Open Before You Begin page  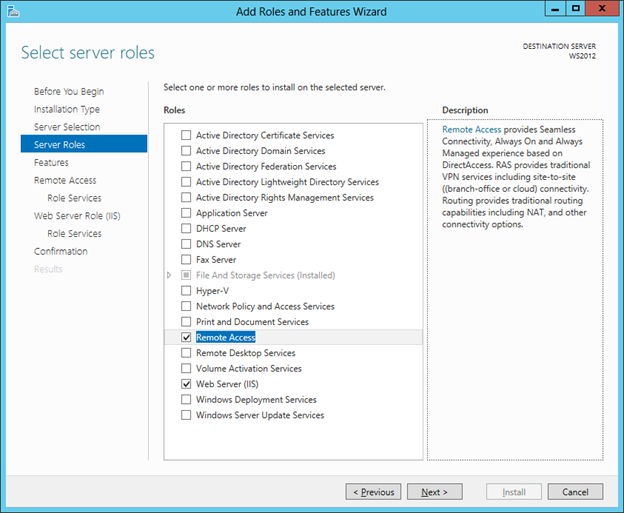click(69, 92)
